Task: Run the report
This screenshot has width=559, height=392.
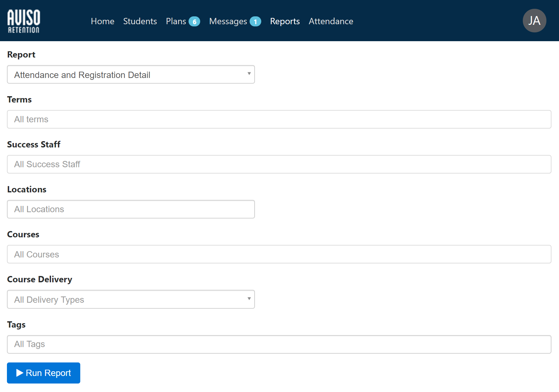Action: tap(43, 373)
